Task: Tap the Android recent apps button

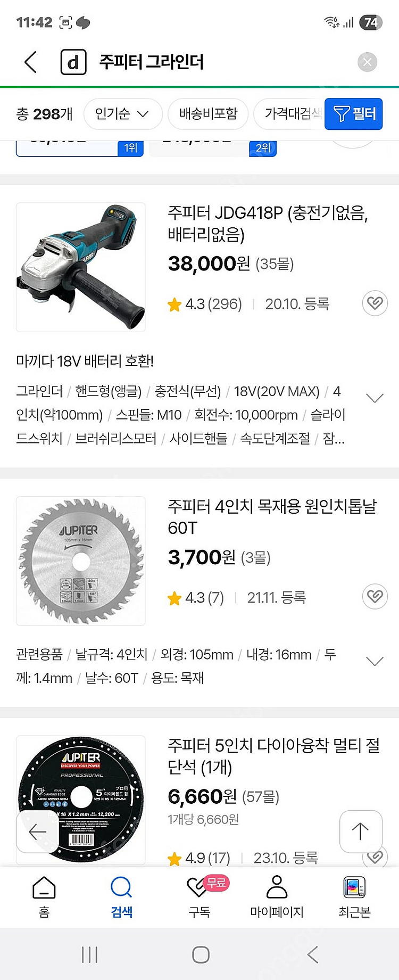Action: [x=89, y=954]
